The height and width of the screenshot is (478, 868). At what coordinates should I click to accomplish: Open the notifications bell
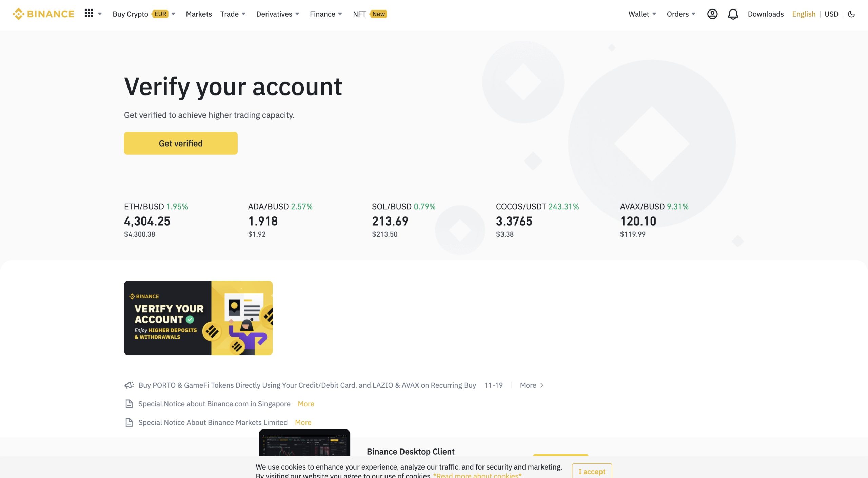coord(733,14)
